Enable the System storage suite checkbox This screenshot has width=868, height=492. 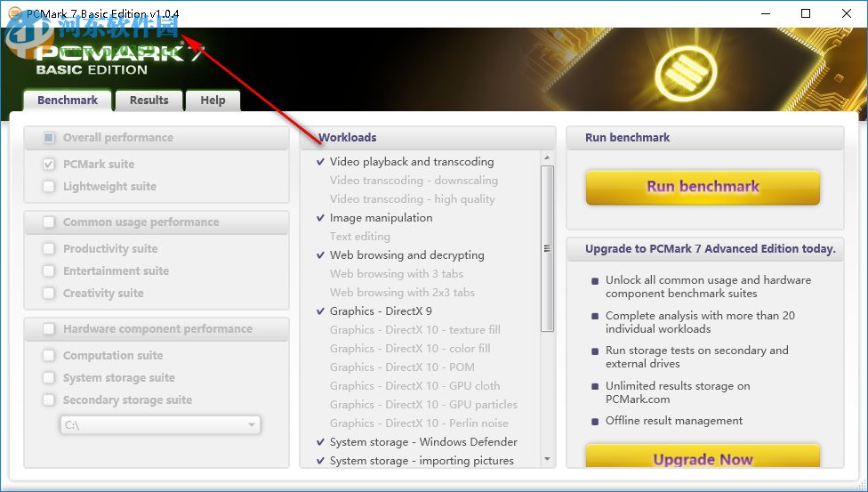(49, 378)
